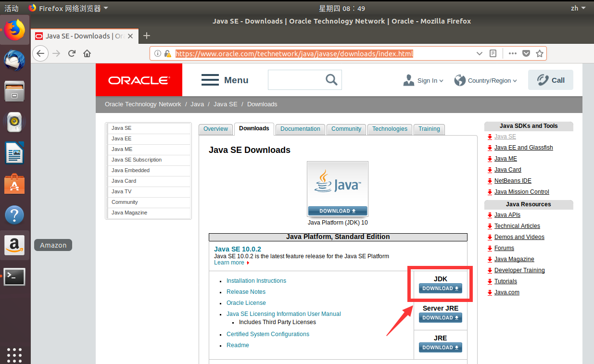
Task: Click the Firefox icon in the dock
Action: click(14, 30)
